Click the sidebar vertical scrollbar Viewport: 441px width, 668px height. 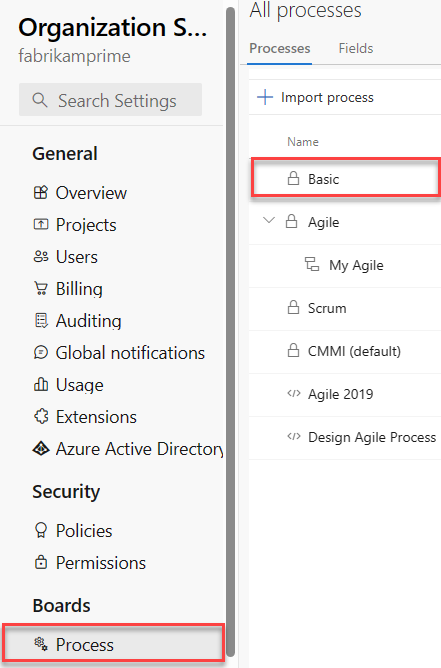(231, 332)
